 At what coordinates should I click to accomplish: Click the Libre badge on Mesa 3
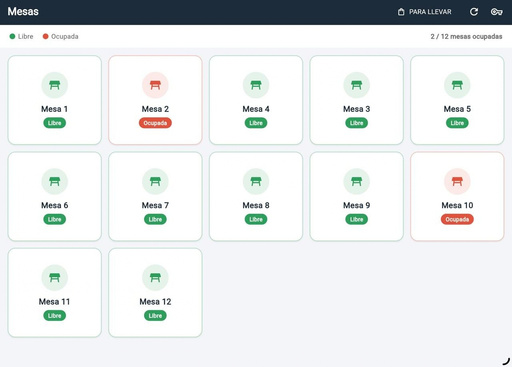(x=357, y=123)
